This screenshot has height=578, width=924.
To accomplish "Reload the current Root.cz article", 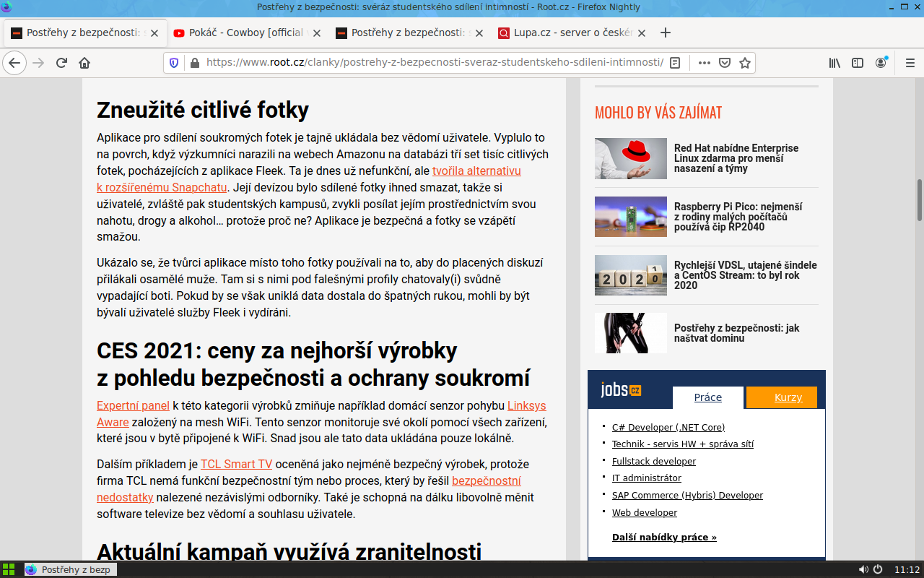I will (x=61, y=63).
